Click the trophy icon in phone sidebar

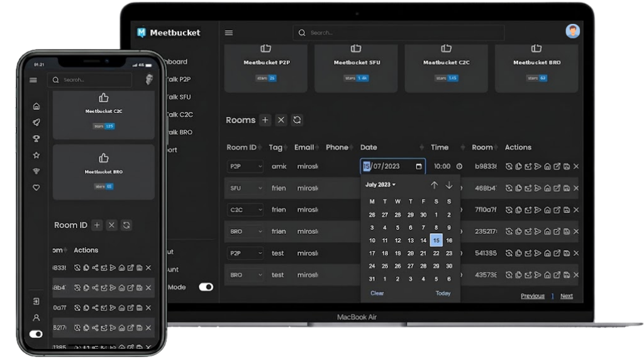[x=36, y=139]
